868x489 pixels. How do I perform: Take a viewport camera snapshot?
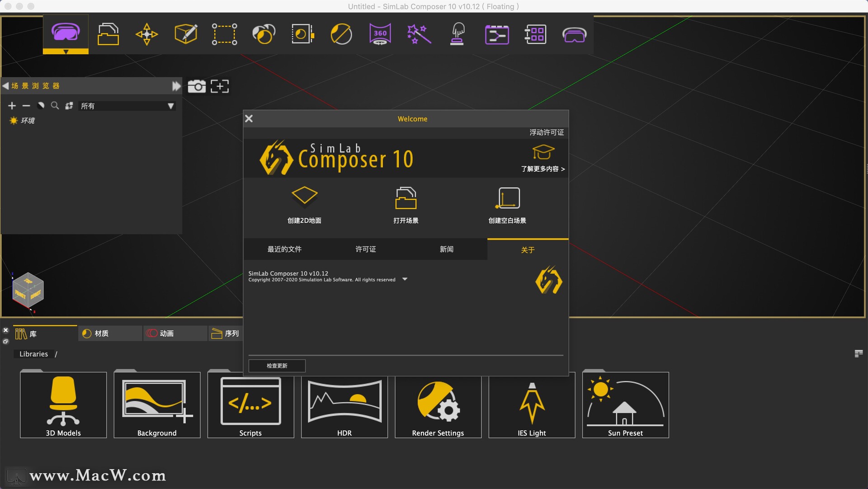tap(197, 86)
